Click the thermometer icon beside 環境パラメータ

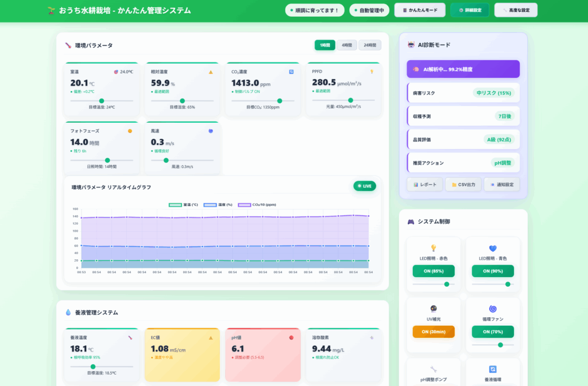pyautogui.click(x=68, y=45)
